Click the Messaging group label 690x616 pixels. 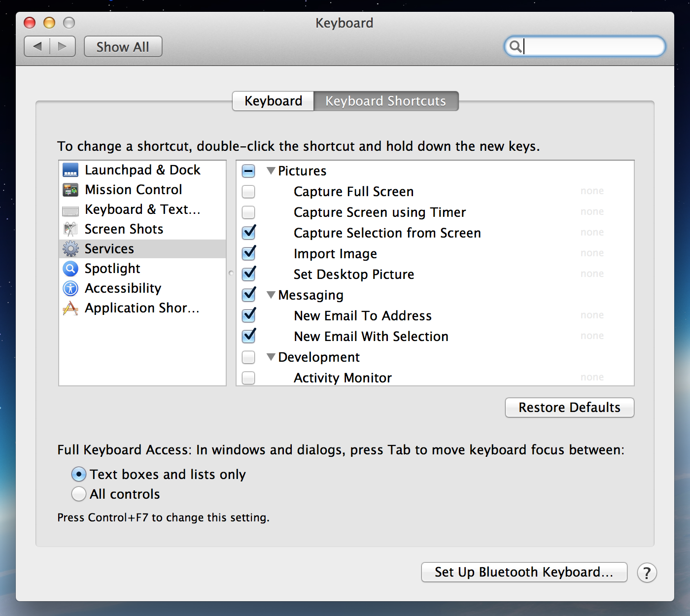(x=311, y=295)
